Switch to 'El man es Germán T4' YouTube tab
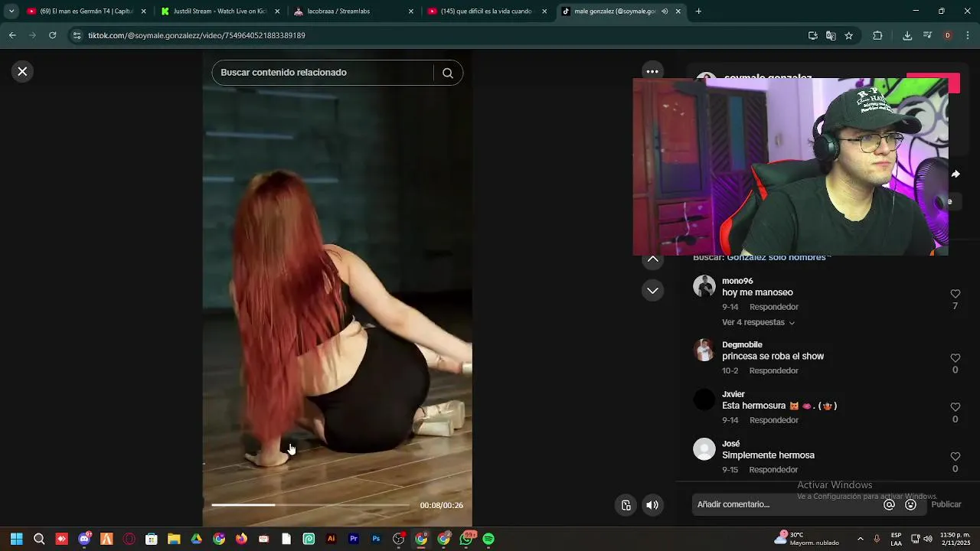 80,11
